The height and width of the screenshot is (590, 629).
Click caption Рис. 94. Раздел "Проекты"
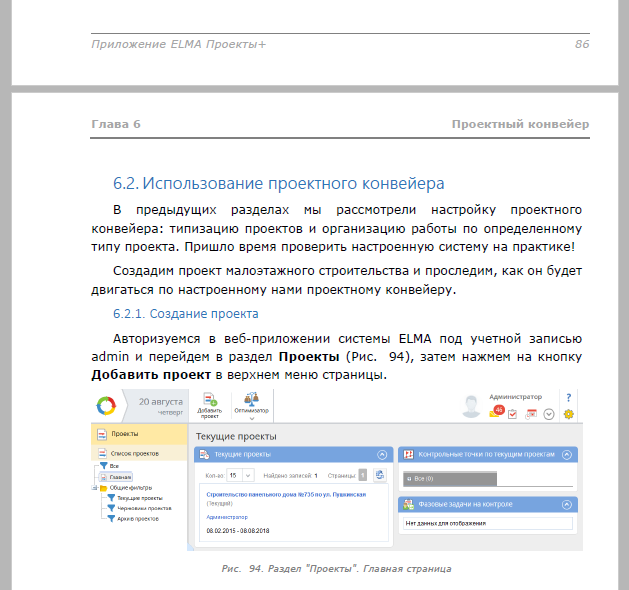pos(336,569)
